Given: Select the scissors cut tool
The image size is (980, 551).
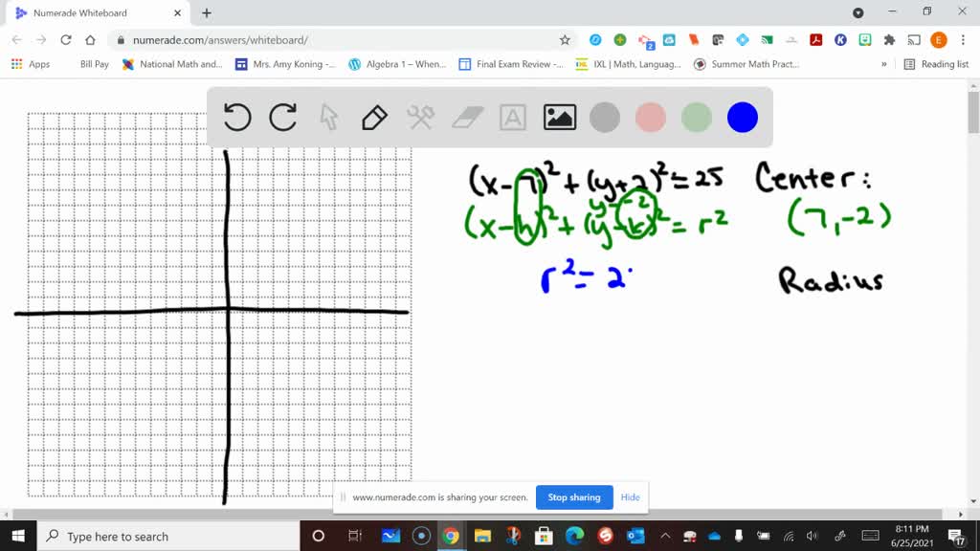Looking at the screenshot, I should pyautogui.click(x=419, y=117).
